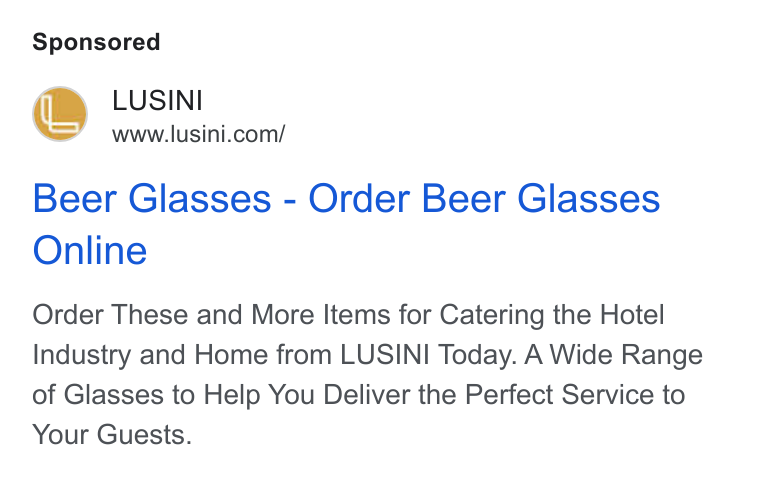Click the white L letter inside the logo
Image resolution: width=760 pixels, height=478 pixels.
pyautogui.click(x=59, y=114)
